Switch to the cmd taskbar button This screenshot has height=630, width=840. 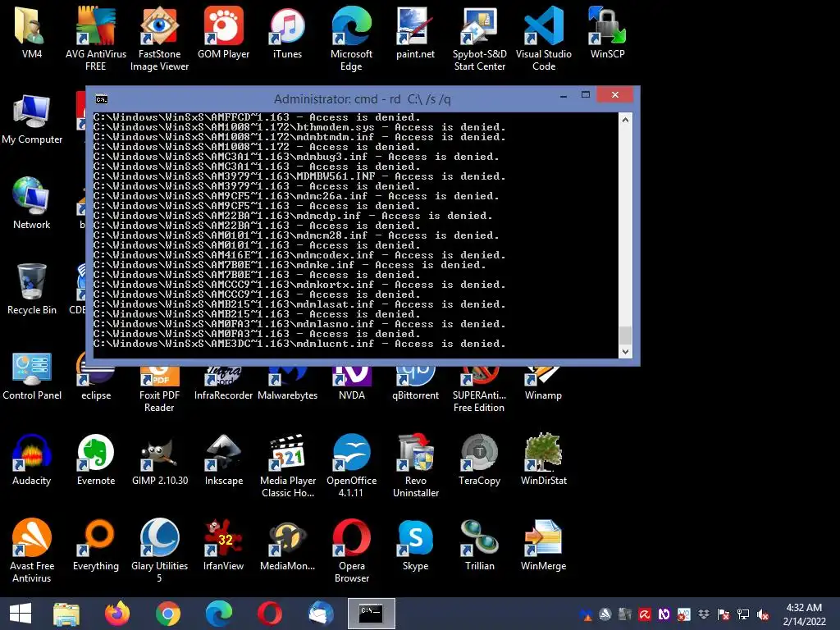(372, 614)
